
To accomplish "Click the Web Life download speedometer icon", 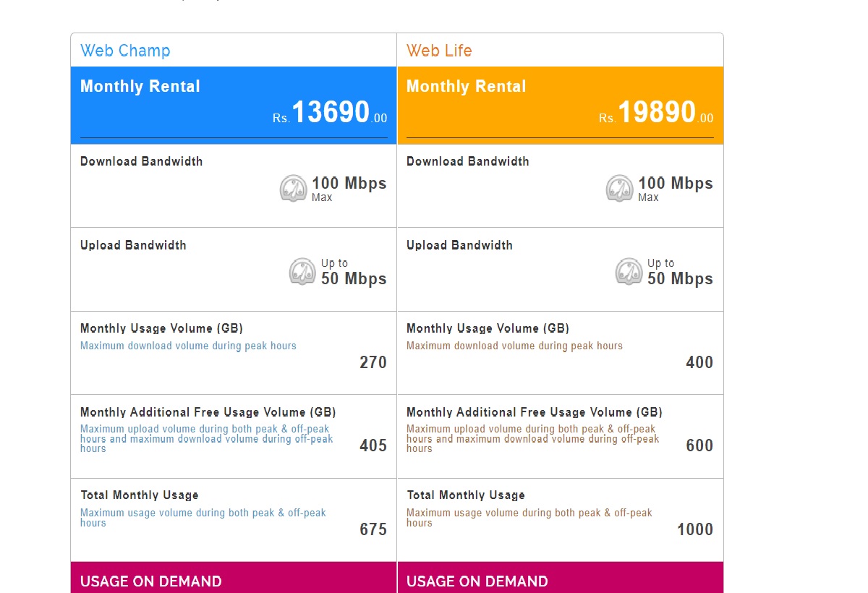I will (620, 188).
